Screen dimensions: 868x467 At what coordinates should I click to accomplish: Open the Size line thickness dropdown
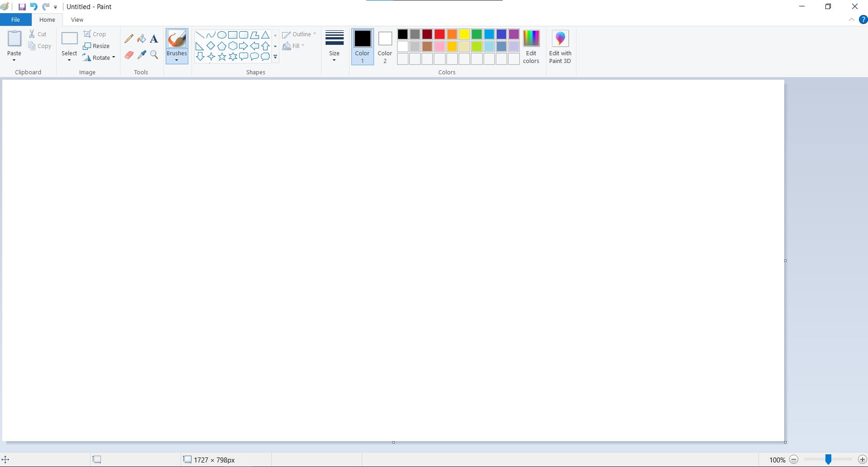[334, 46]
